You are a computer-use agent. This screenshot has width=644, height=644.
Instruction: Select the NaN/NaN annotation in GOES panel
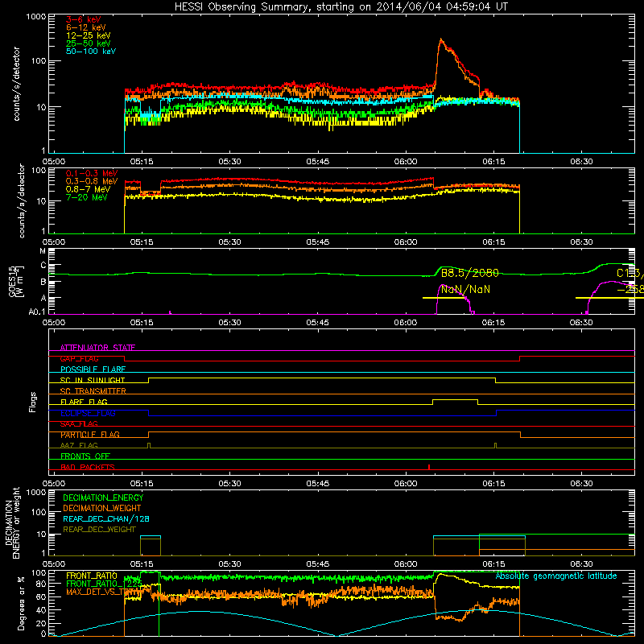click(465, 290)
